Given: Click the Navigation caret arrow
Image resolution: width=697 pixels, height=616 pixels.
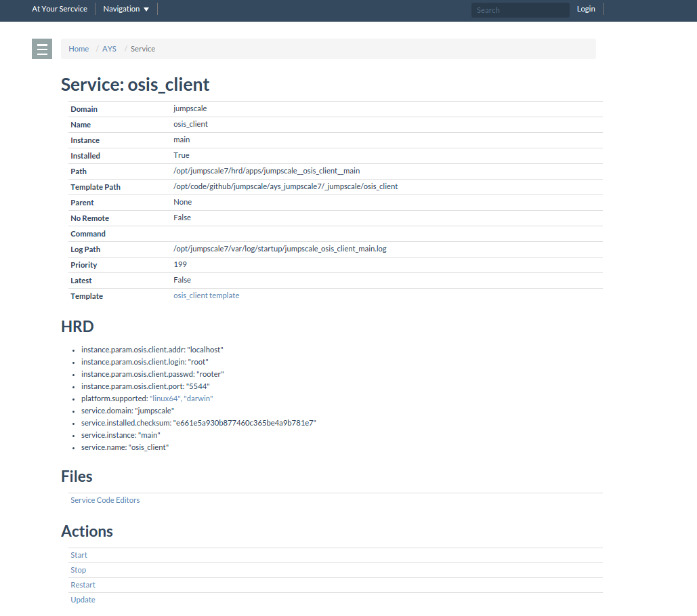Looking at the screenshot, I should (146, 9).
